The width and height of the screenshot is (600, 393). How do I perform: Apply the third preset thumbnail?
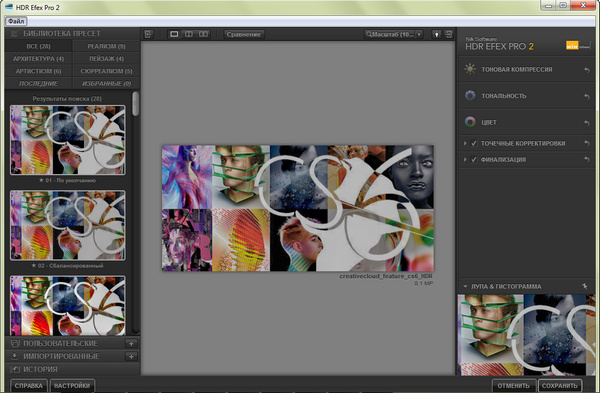pyautogui.click(x=68, y=305)
